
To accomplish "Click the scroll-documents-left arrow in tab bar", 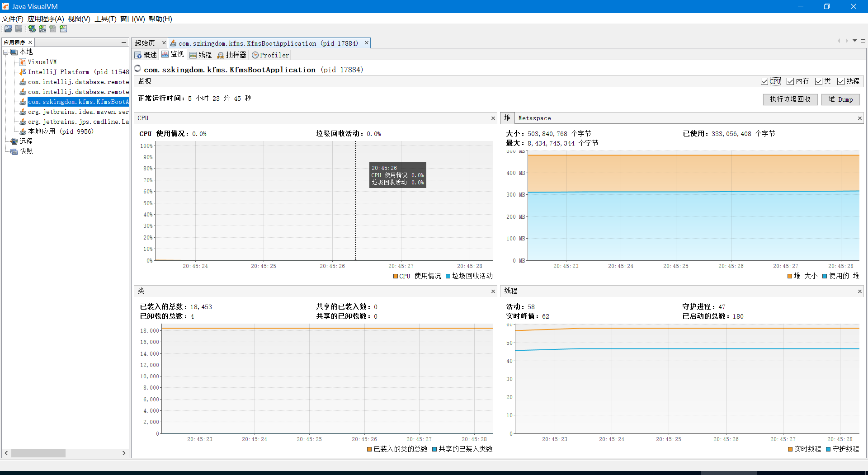I will [839, 41].
